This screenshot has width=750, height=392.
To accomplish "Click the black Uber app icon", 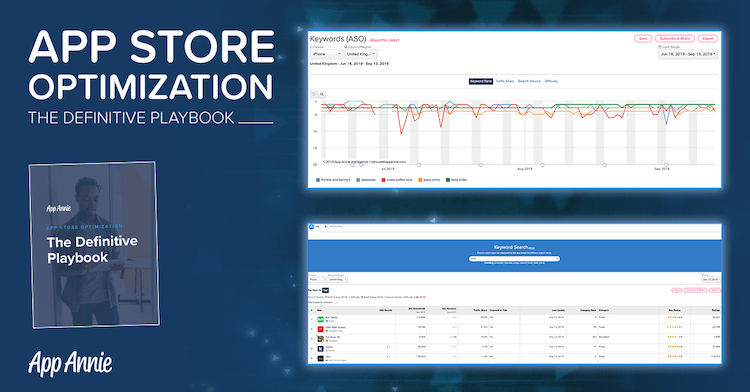I will [x=320, y=358].
